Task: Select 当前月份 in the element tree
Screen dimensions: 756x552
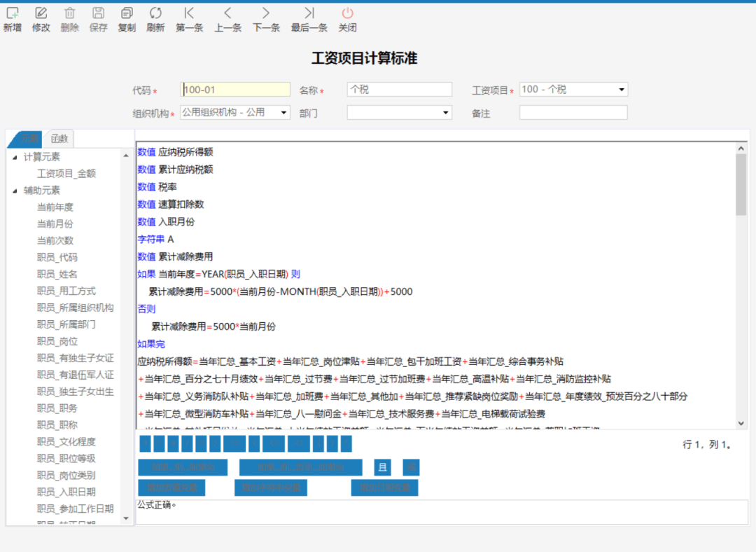Action: 55,224
